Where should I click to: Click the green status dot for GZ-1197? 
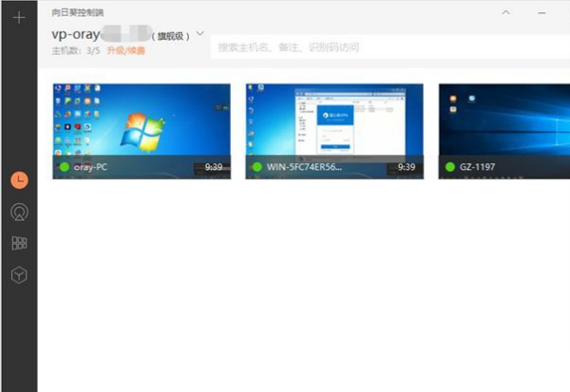[449, 167]
